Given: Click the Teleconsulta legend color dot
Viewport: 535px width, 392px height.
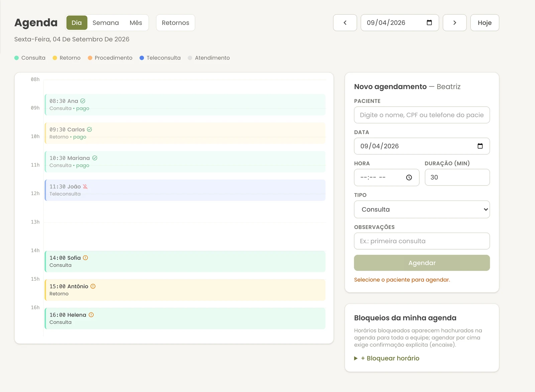Looking at the screenshot, I should (142, 58).
